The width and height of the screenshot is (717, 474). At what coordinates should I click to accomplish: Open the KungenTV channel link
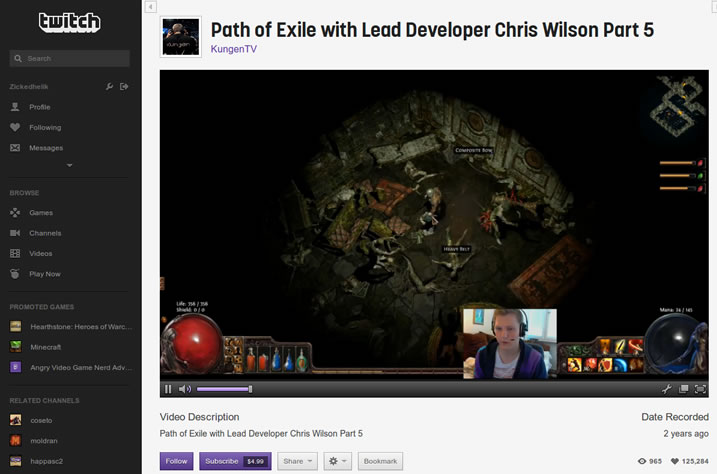click(x=234, y=49)
